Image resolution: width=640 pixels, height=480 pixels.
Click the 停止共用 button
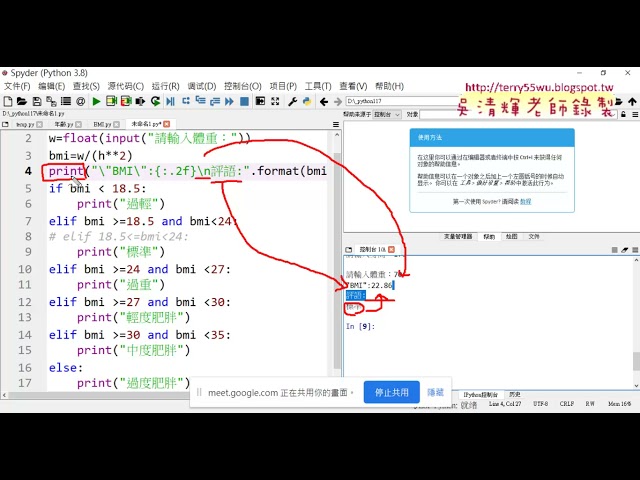pyautogui.click(x=391, y=392)
